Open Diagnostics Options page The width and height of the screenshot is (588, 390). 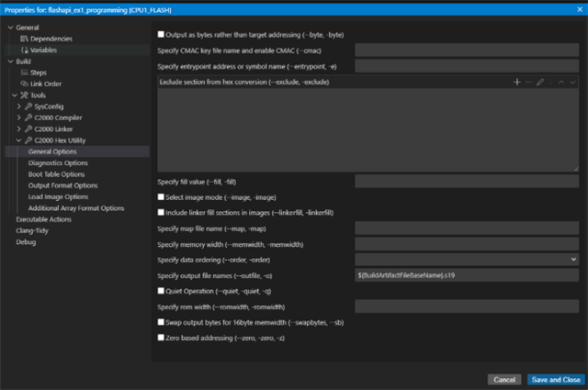tap(58, 162)
